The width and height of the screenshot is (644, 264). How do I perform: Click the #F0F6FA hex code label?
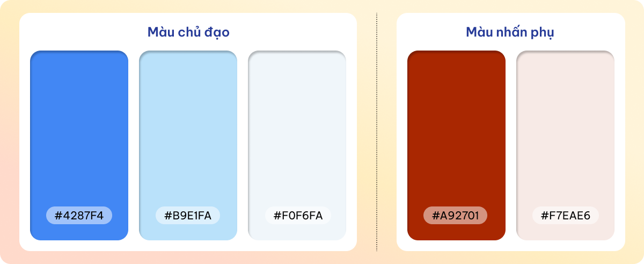(298, 216)
